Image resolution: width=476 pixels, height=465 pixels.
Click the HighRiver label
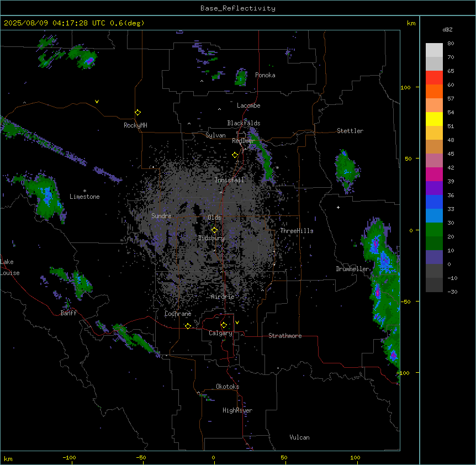click(237, 410)
